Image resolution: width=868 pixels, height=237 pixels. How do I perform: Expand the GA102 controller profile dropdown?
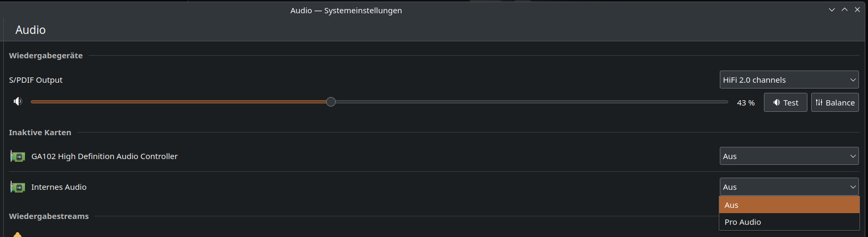coord(789,156)
